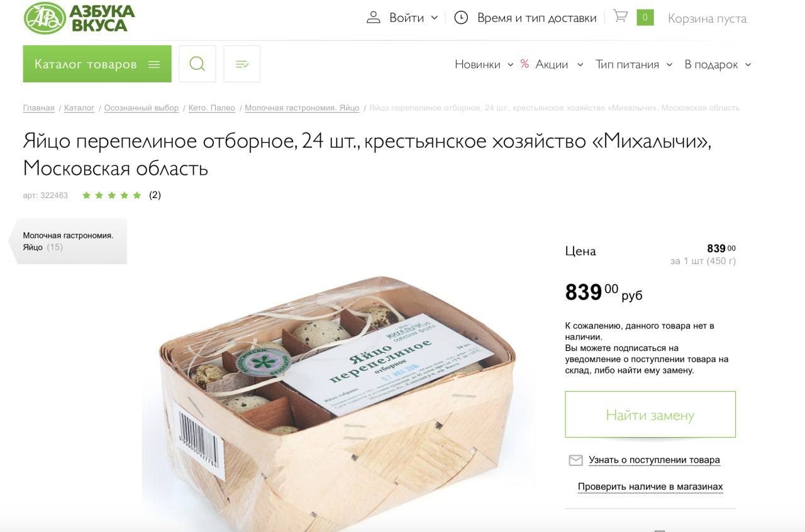The image size is (805, 532).
Task: Click the Найти замену button
Action: point(650,414)
